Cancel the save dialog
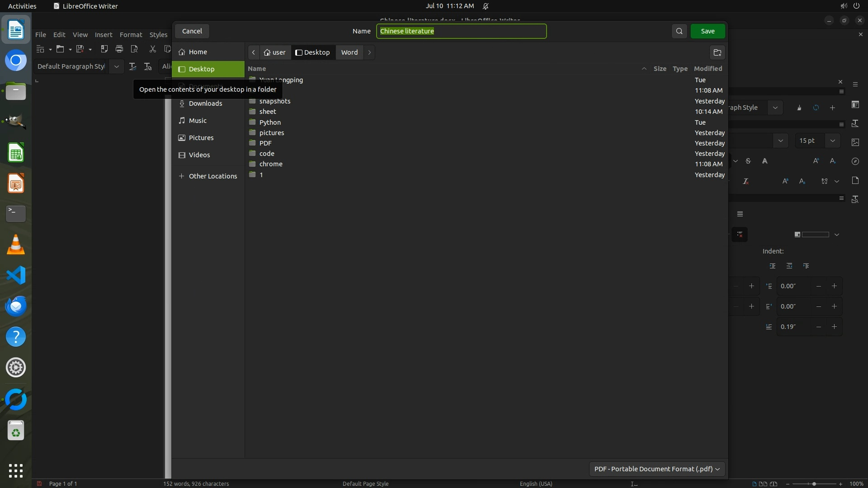Image resolution: width=868 pixels, height=488 pixels. pyautogui.click(x=192, y=31)
